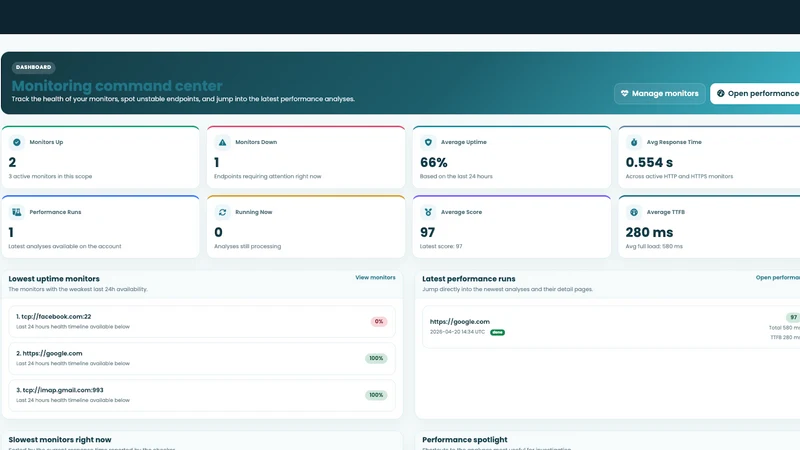This screenshot has height=450, width=800.
Task: Click the Performance spotlight heading
Action: pyautogui.click(x=465, y=439)
